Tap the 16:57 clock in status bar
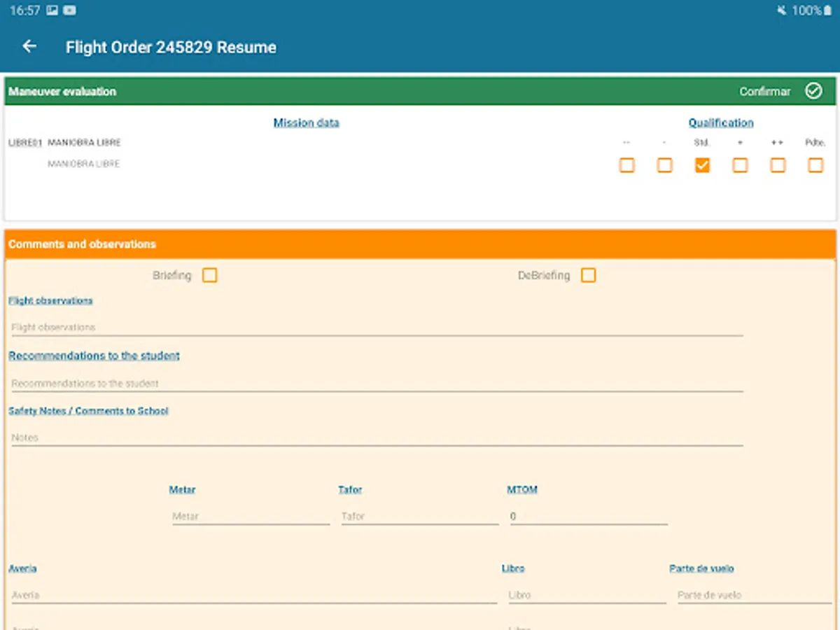The image size is (840, 630). coord(24,10)
